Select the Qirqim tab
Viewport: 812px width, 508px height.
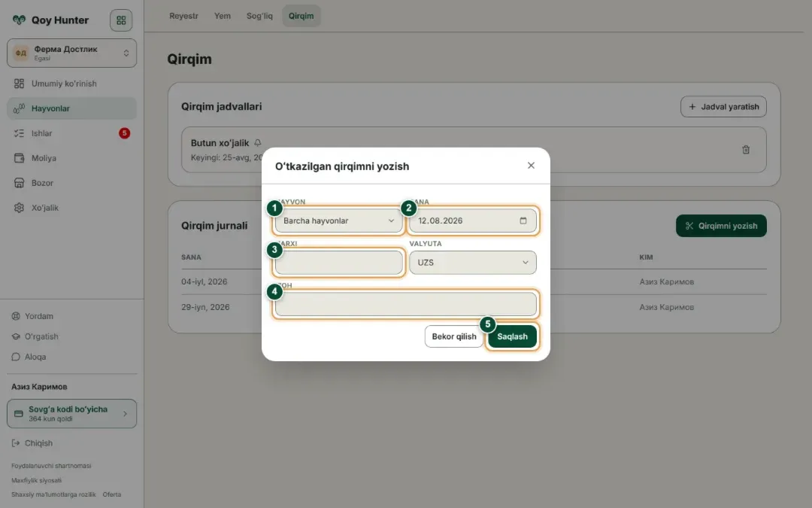(x=301, y=16)
